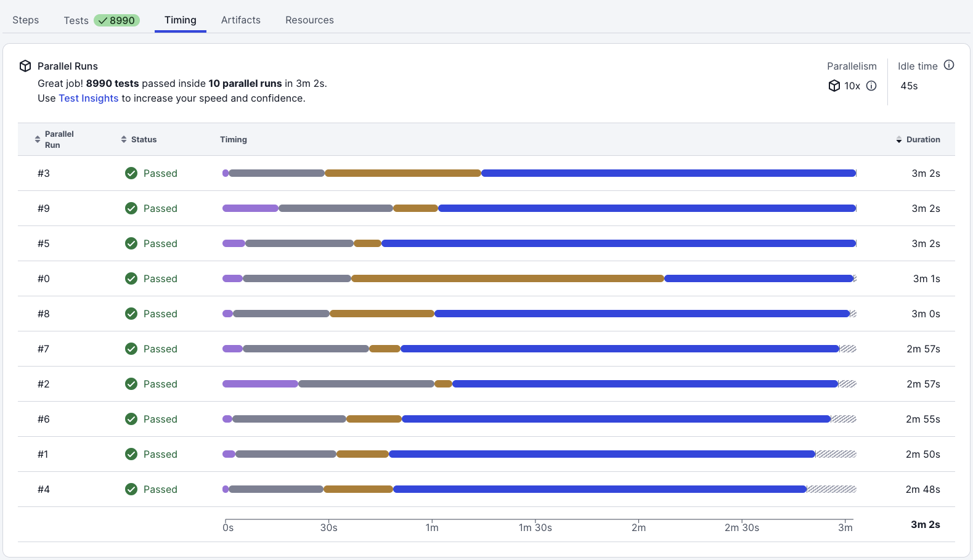
Task: Select parallel run #8 label
Action: click(44, 314)
